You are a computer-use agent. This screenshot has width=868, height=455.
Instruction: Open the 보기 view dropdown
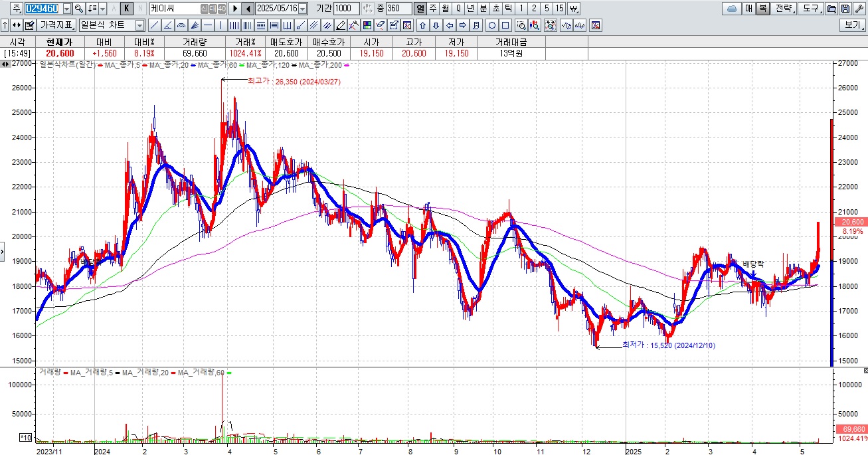[853, 25]
